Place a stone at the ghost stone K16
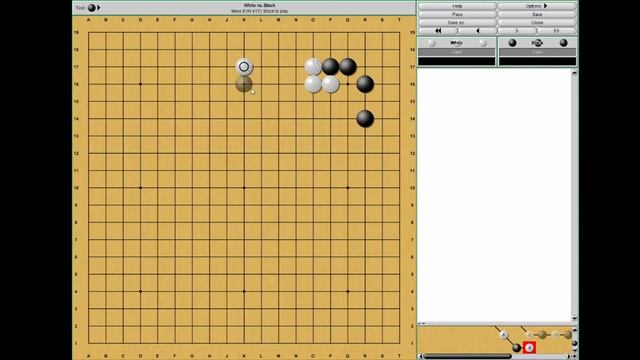The height and width of the screenshot is (360, 640). click(244, 84)
